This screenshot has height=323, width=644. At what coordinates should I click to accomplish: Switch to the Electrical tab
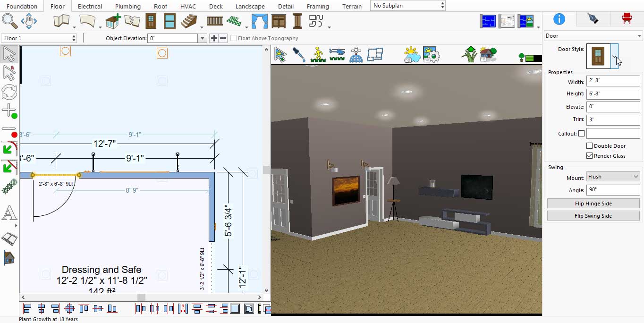click(90, 6)
